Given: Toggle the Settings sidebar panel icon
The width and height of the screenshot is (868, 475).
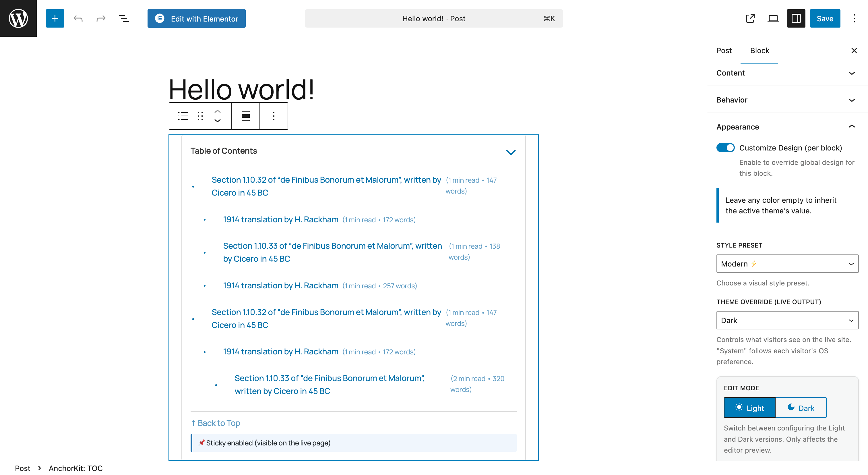Looking at the screenshot, I should point(796,18).
